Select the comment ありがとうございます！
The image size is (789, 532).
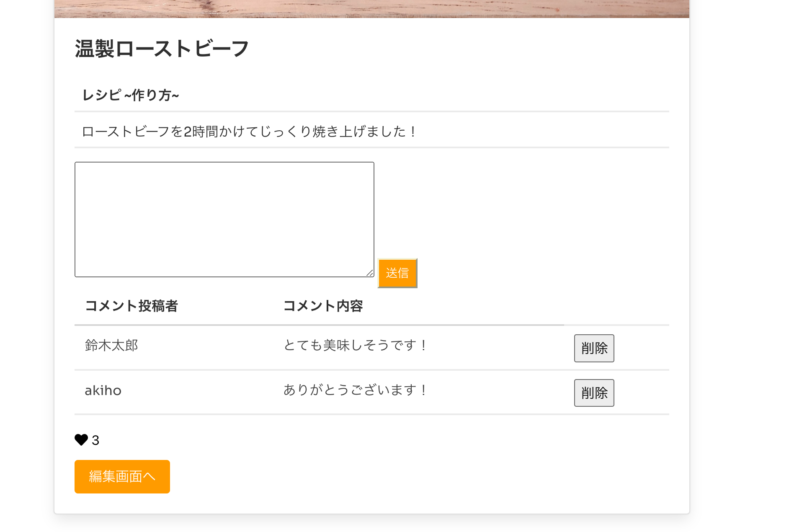355,390
